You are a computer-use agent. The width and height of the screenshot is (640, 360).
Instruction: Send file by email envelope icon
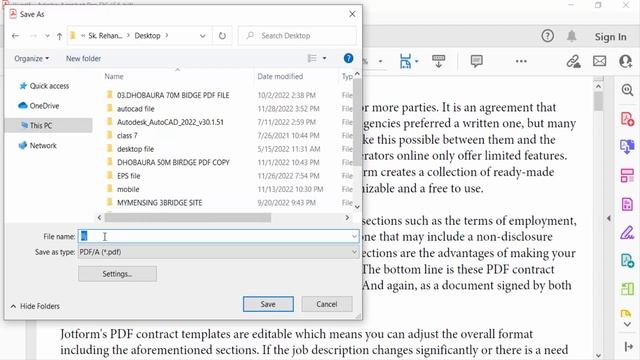599,61
